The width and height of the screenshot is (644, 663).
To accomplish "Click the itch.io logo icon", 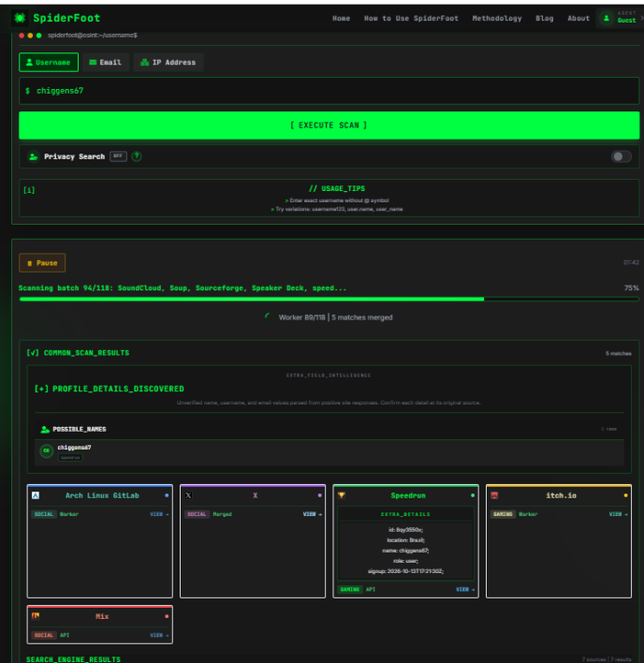I will point(494,495).
